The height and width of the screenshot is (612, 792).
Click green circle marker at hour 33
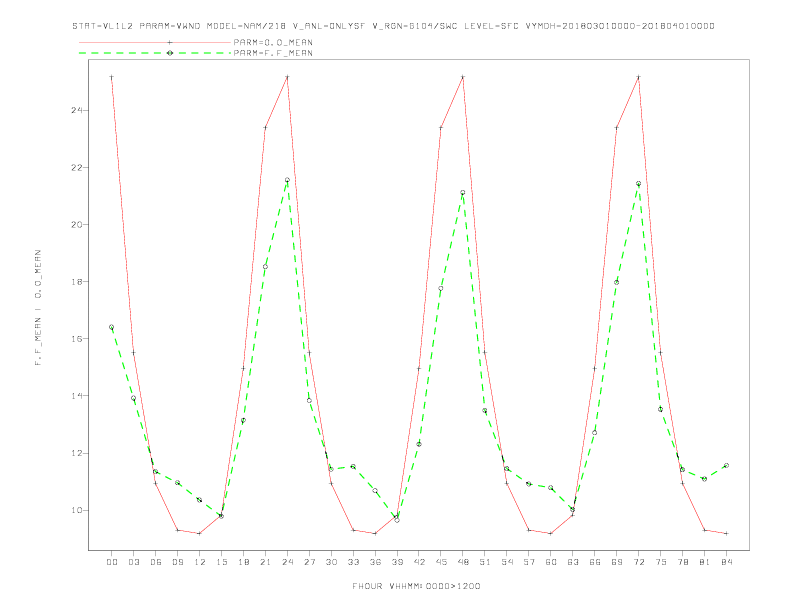click(353, 467)
